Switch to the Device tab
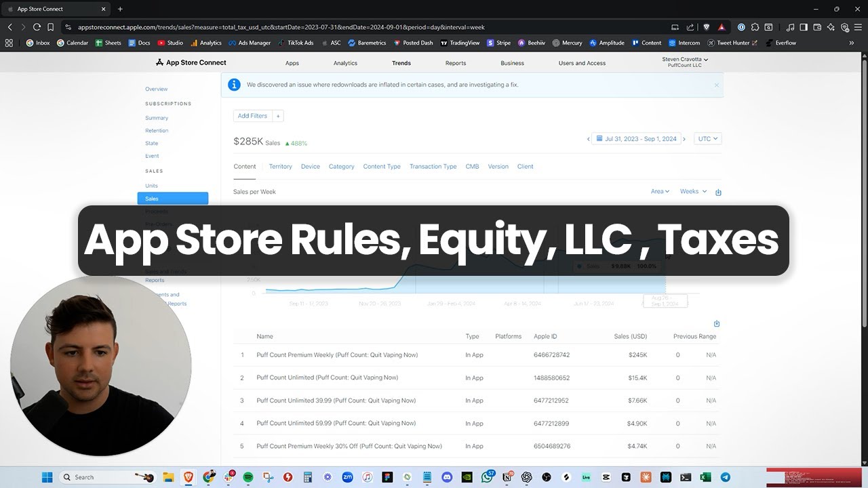Screen dimensions: 868x488 click(x=310, y=166)
